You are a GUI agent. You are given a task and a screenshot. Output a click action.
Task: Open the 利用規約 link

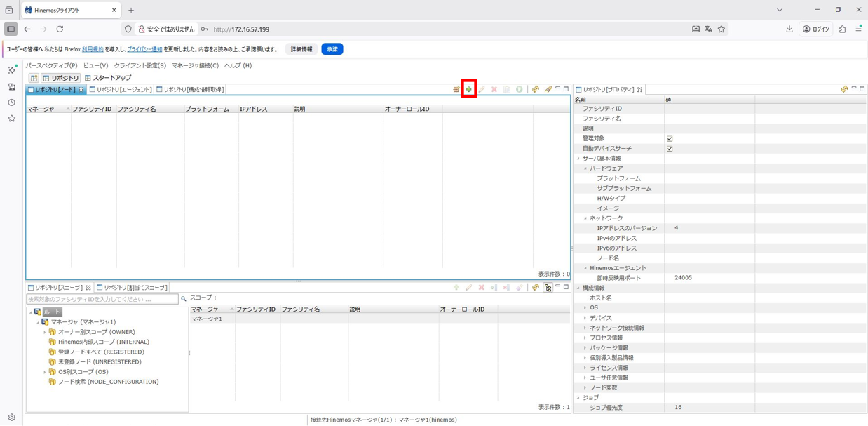coord(93,49)
